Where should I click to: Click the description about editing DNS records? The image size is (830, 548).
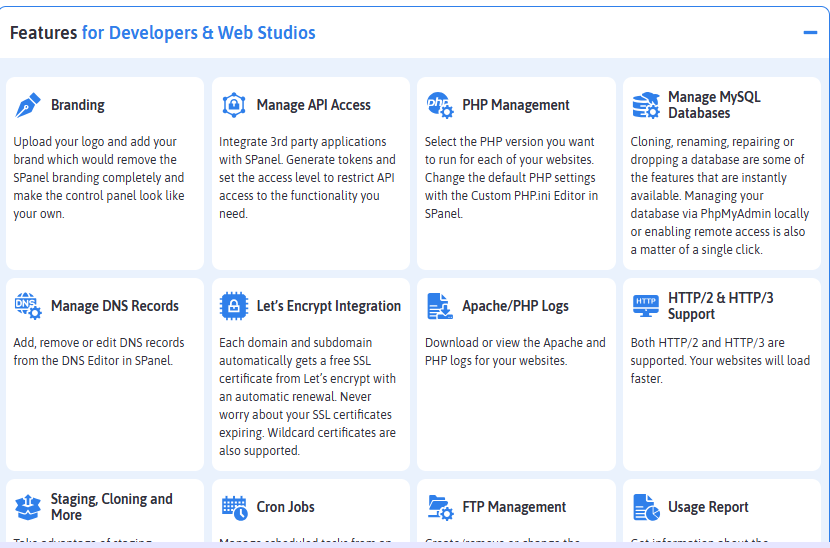pyautogui.click(x=99, y=352)
